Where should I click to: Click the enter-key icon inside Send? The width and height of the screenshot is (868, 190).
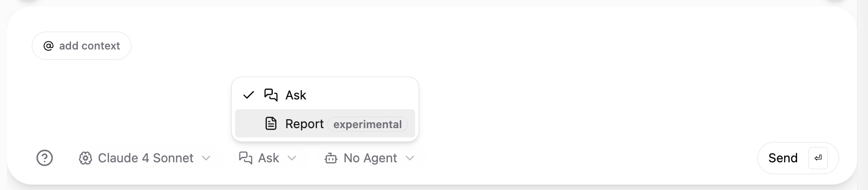(x=818, y=158)
